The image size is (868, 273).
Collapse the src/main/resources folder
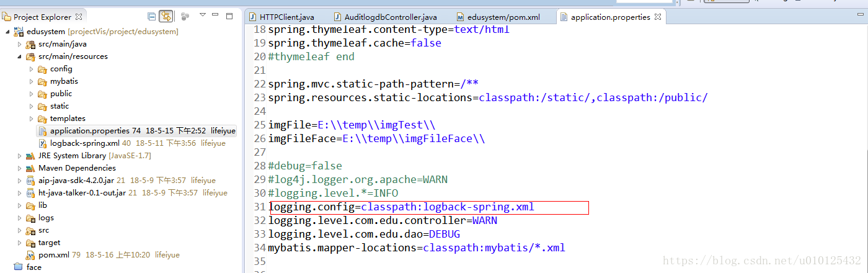19,56
